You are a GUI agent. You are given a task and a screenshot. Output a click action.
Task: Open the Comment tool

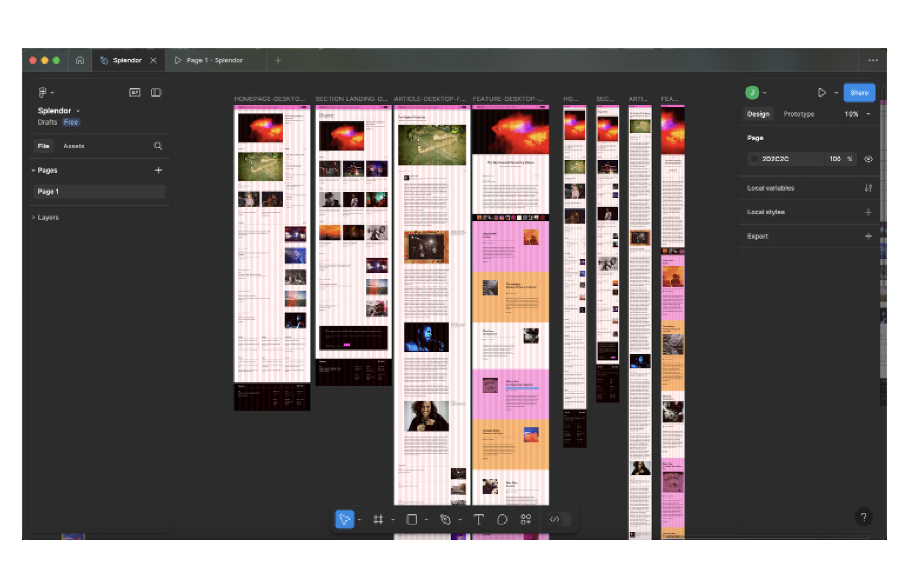pos(502,520)
